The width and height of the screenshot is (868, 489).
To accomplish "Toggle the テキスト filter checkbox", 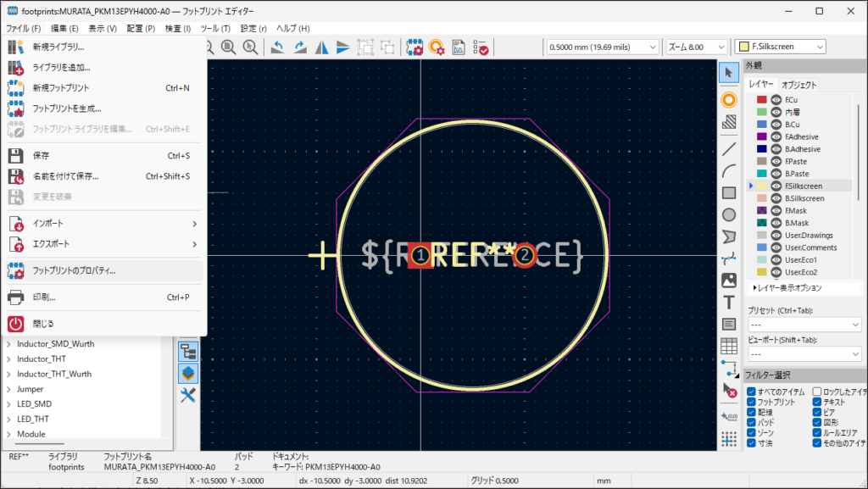I will click(817, 402).
